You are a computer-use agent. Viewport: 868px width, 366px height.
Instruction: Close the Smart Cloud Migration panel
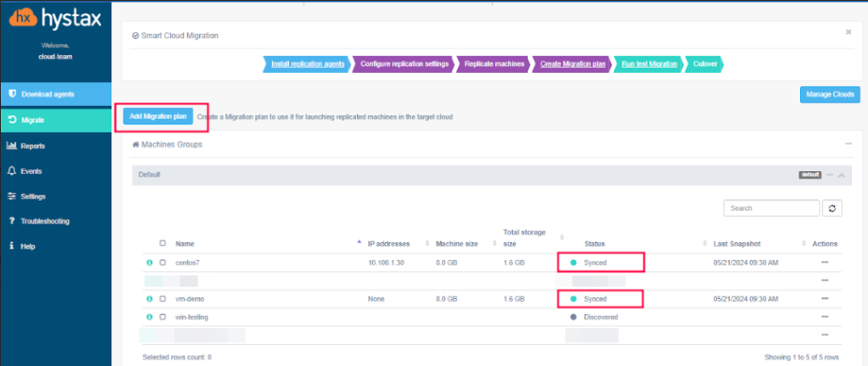pyautogui.click(x=848, y=32)
